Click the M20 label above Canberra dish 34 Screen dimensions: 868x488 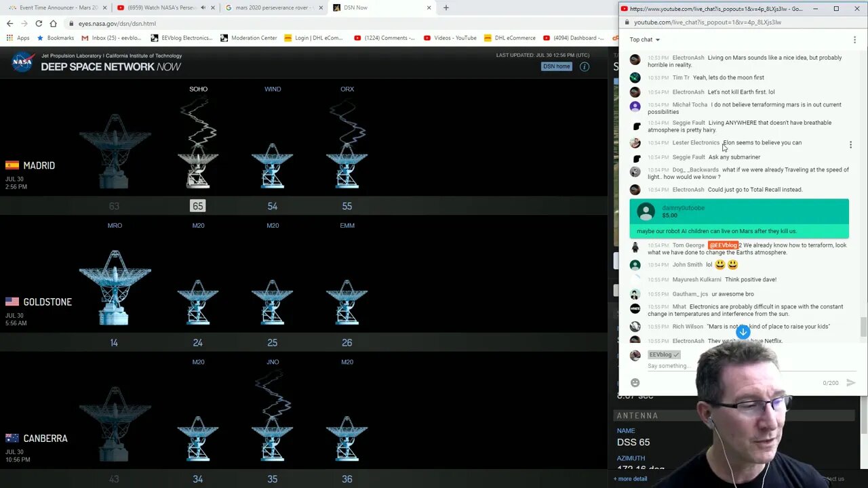point(198,362)
